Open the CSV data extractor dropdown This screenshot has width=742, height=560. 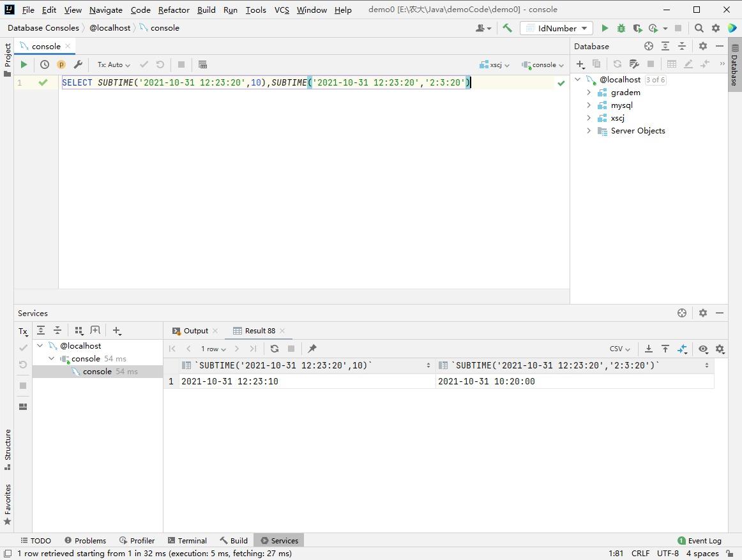click(619, 349)
